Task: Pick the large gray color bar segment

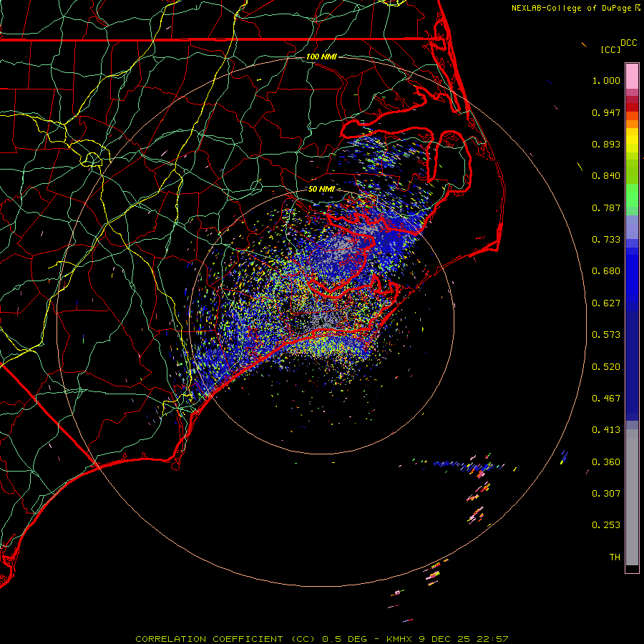Action: (632, 497)
